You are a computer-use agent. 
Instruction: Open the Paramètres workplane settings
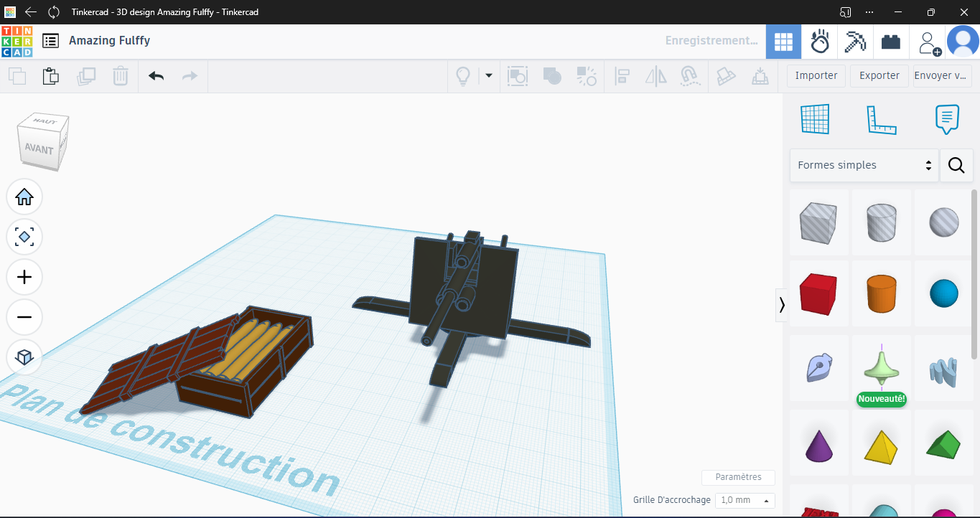point(738,477)
